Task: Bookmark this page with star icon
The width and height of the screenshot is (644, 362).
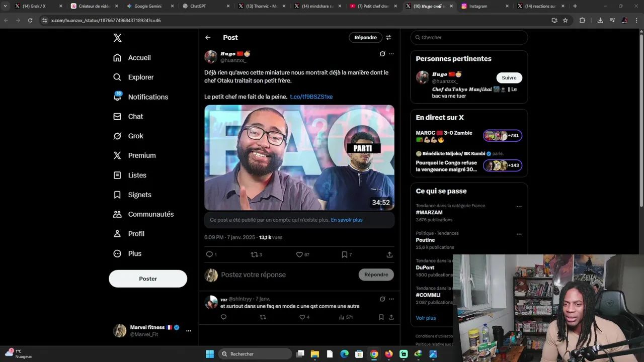Action: click(566, 21)
